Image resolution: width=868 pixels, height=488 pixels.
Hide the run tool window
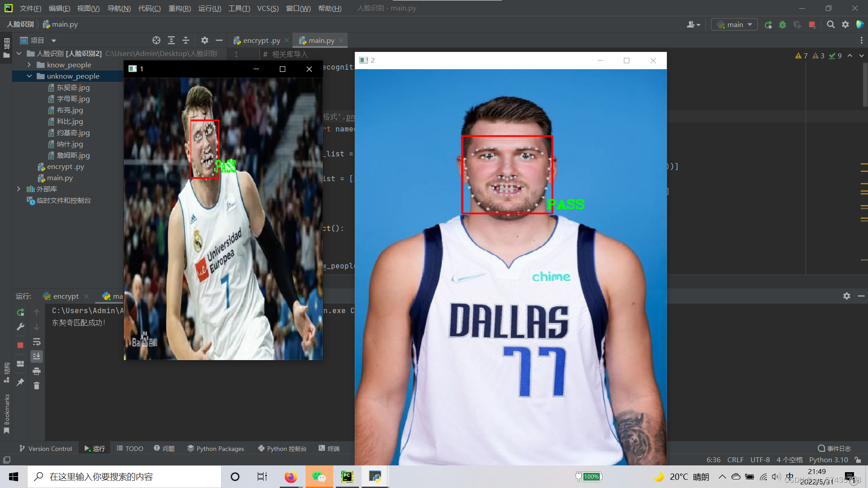(x=861, y=296)
